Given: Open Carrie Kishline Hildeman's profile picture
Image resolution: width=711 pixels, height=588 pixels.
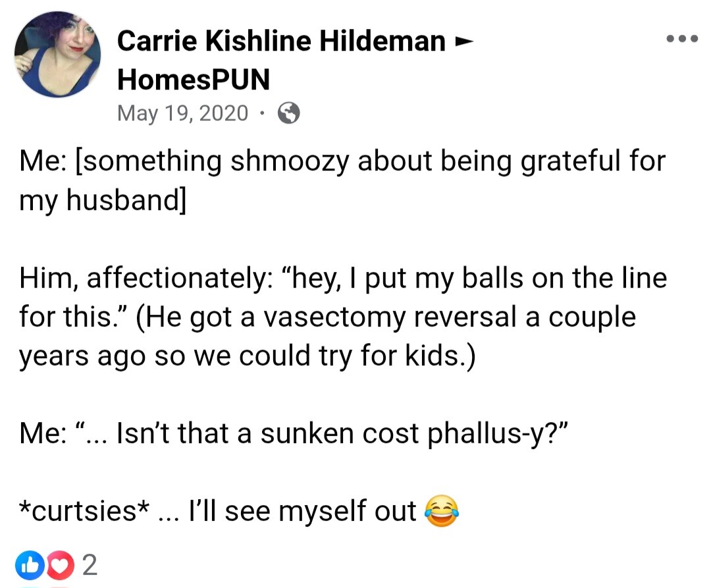Looking at the screenshot, I should click(x=57, y=55).
